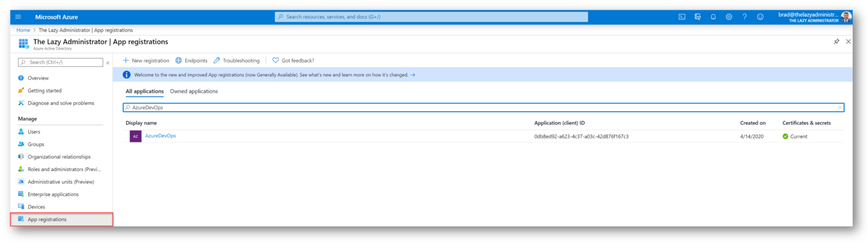Open the user account avatar
This screenshot has width=868, height=243.
(x=846, y=17)
